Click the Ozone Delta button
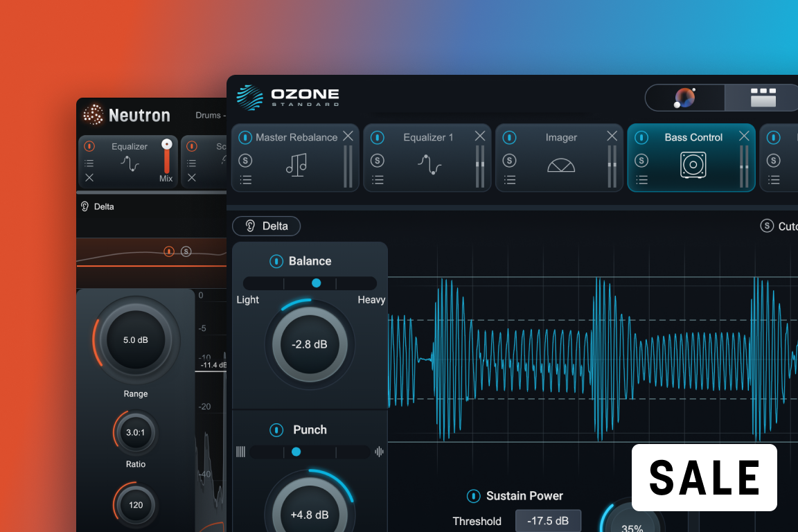The image size is (798, 532). [266, 226]
